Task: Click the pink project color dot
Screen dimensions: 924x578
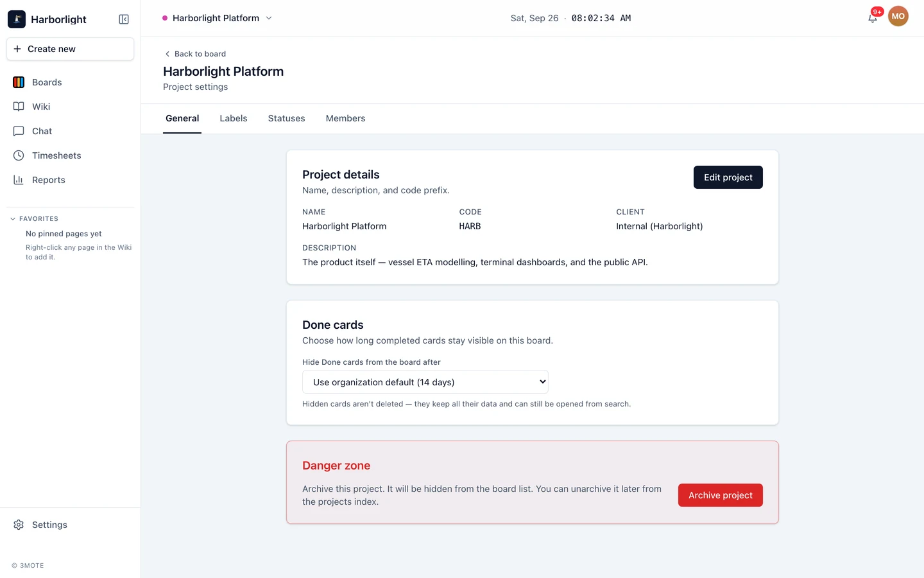Action: pyautogui.click(x=165, y=18)
